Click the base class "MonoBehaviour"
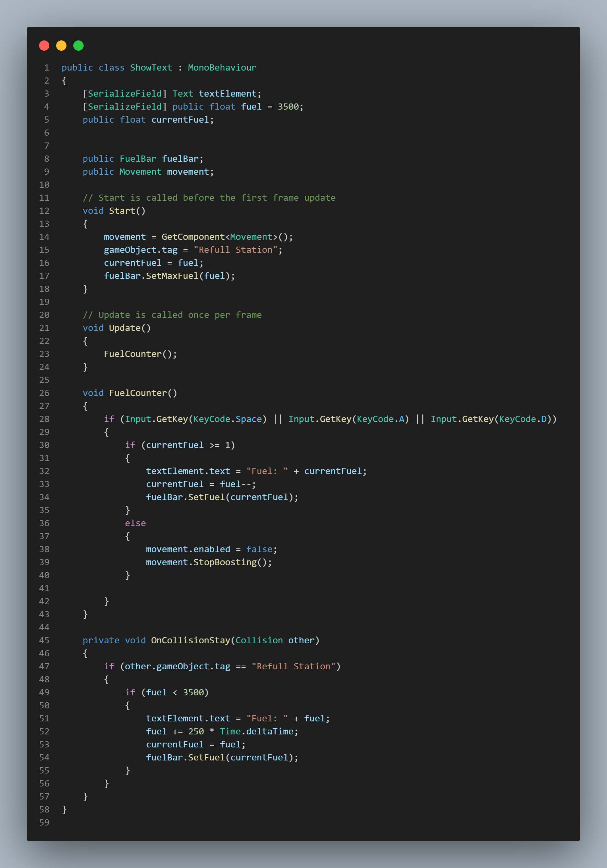This screenshot has height=868, width=607. pos(222,68)
